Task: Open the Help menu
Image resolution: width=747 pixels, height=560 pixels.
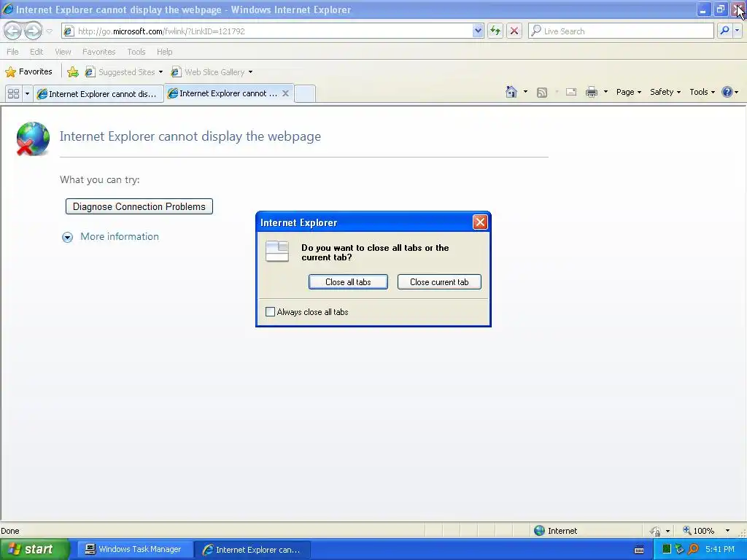Action: click(164, 52)
